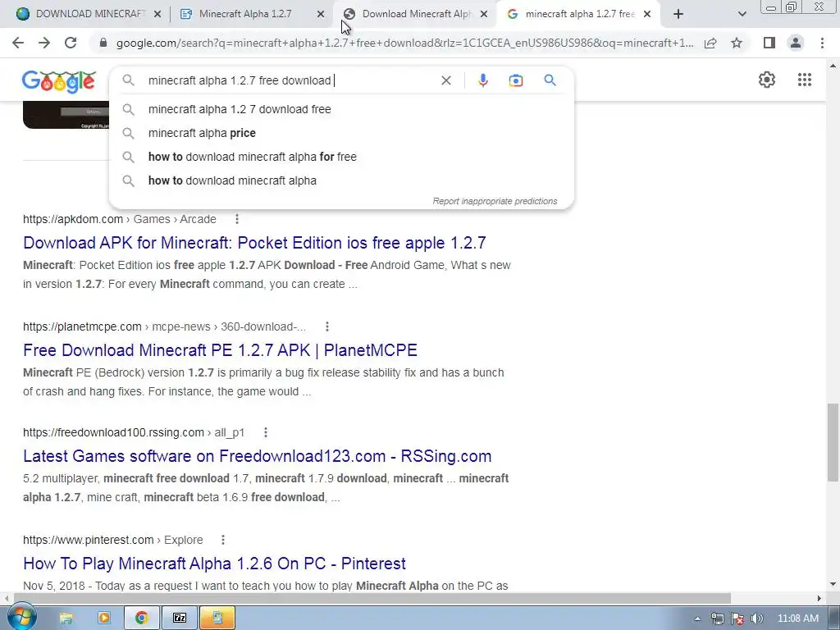Click the Google holiday logo
The height and width of the screenshot is (630, 840).
[x=59, y=81]
